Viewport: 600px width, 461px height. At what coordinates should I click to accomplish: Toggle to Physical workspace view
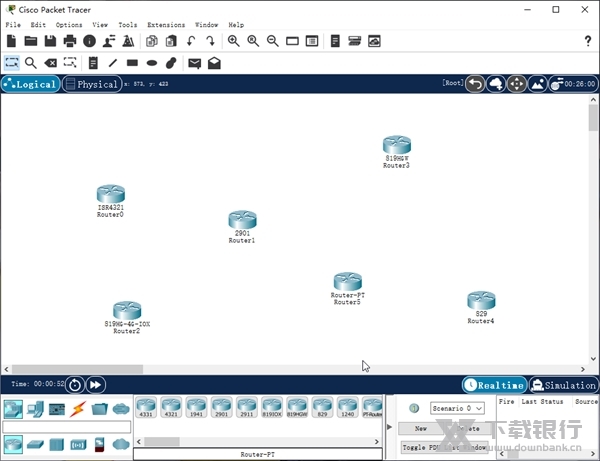(x=91, y=84)
